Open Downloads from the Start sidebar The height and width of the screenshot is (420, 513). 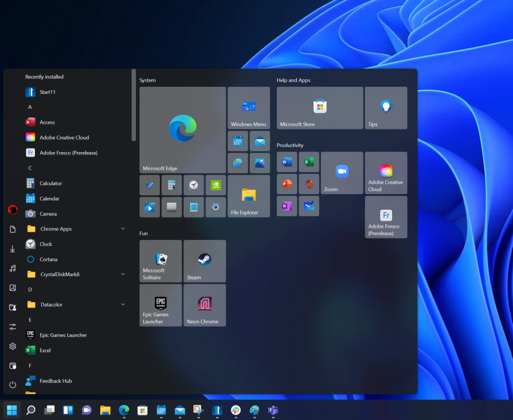pyautogui.click(x=13, y=248)
